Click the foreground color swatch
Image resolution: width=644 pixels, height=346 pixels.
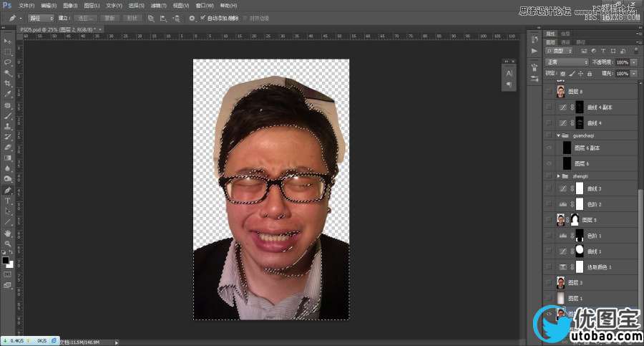tap(5, 260)
